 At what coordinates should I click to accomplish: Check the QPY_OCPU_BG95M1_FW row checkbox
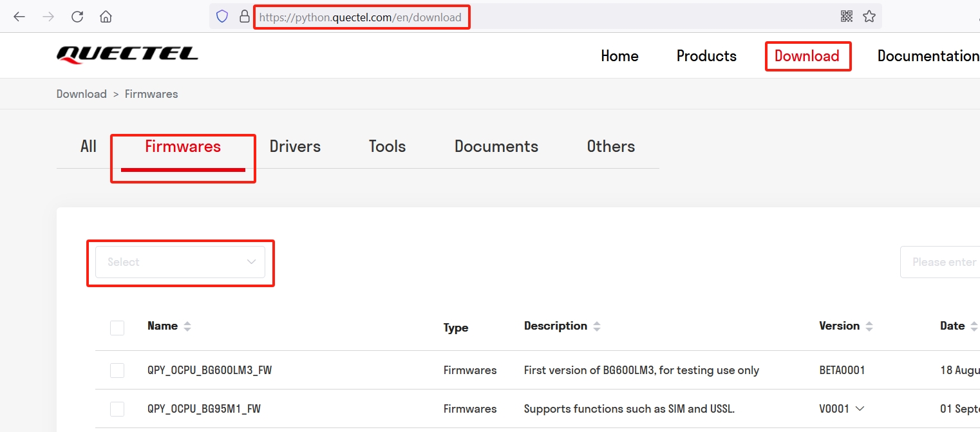117,409
